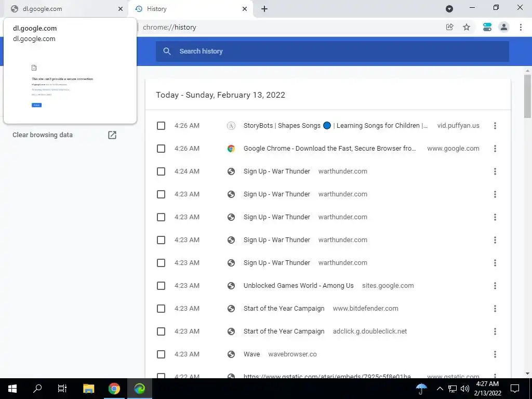Click the "sites.google.com" domain text

388,286
